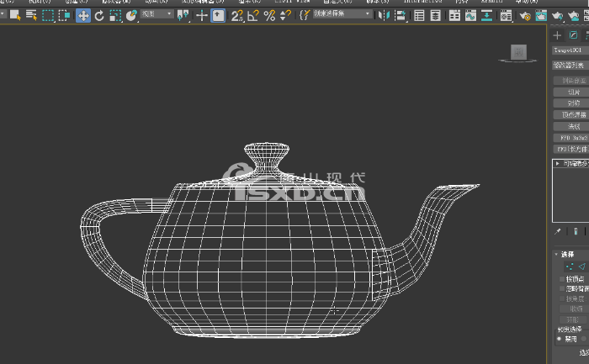The image size is (589, 364).
Task: Click the 切片 modifier button
Action: point(571,92)
